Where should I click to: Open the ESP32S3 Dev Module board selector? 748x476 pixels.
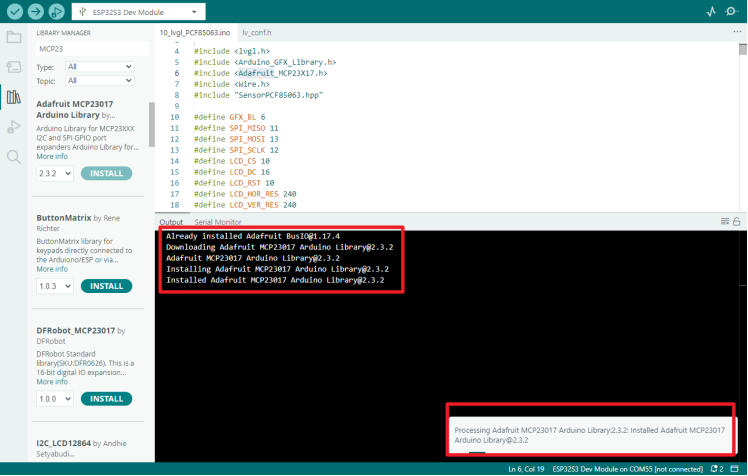(142, 12)
